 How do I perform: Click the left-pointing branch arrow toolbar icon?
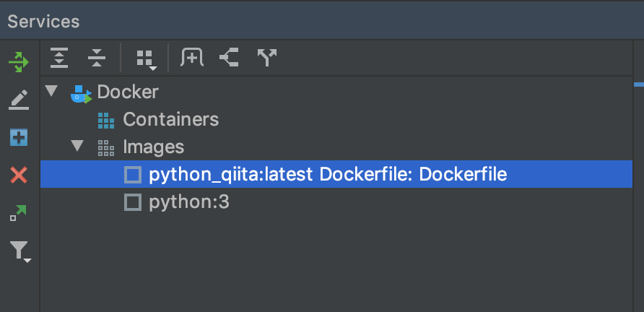point(229,57)
